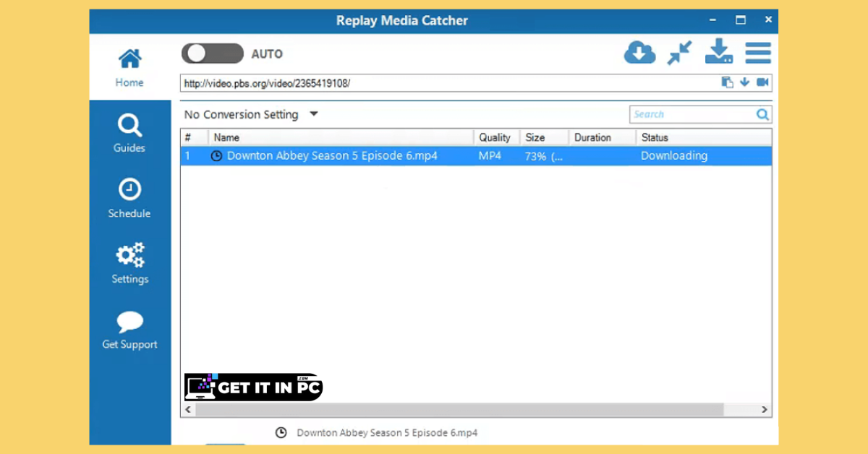Click the paste URL icon
Viewport: 868px width, 454px height.
[728, 82]
